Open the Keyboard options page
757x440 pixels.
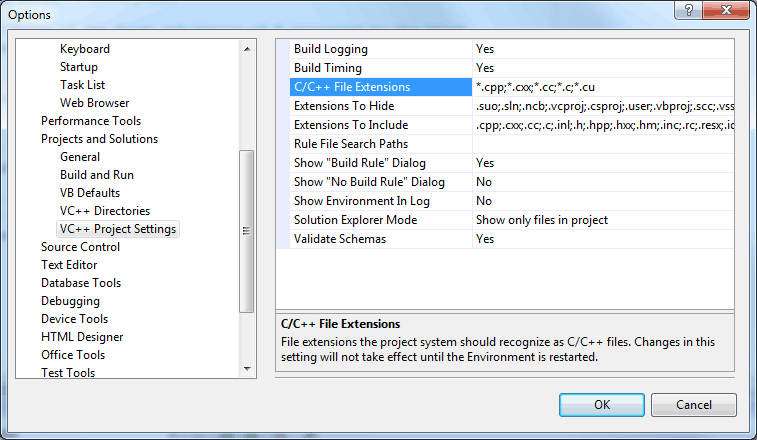(85, 49)
